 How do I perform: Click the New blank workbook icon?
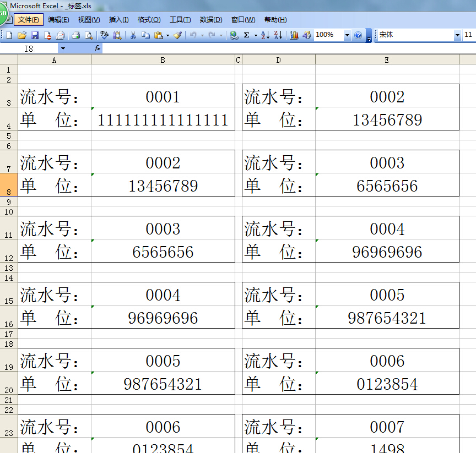tap(9, 35)
